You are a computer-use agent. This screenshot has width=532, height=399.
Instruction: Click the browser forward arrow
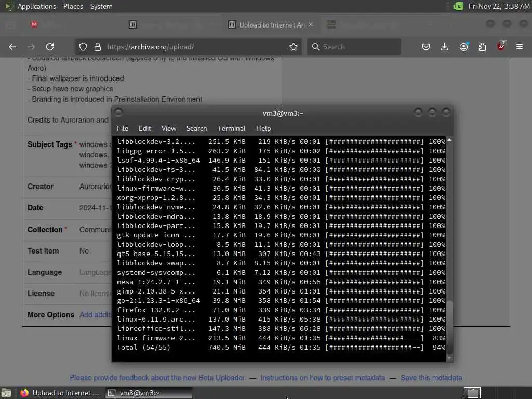coord(31,47)
